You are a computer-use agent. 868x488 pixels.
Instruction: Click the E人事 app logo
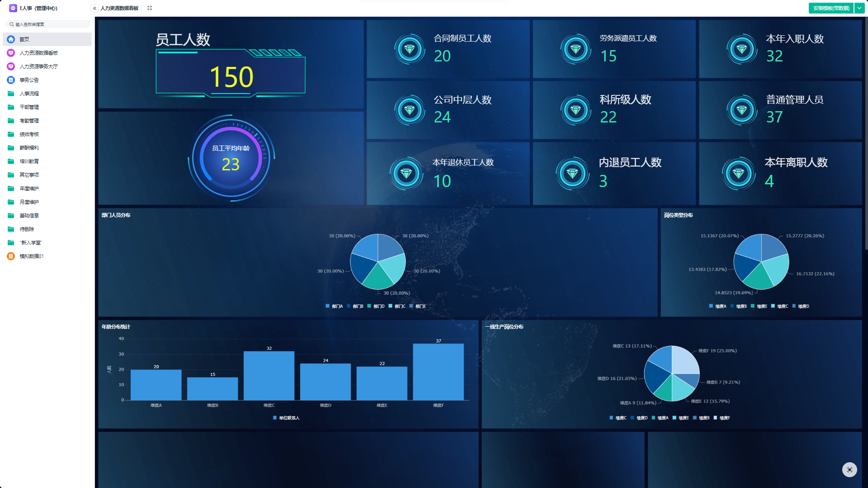point(13,8)
